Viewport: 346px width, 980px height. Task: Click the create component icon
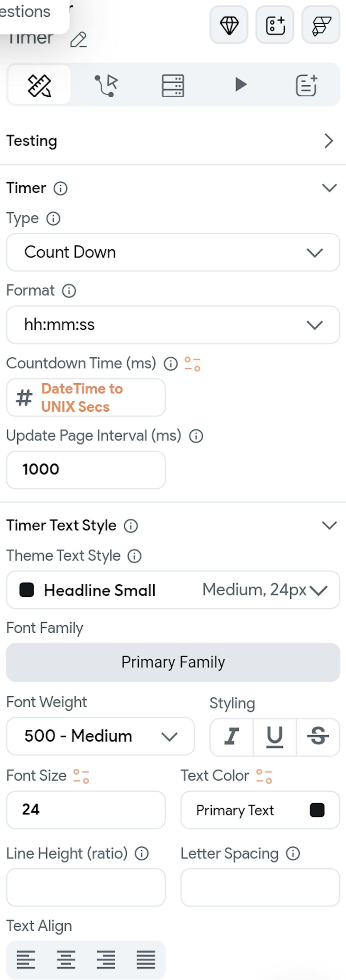tap(275, 26)
